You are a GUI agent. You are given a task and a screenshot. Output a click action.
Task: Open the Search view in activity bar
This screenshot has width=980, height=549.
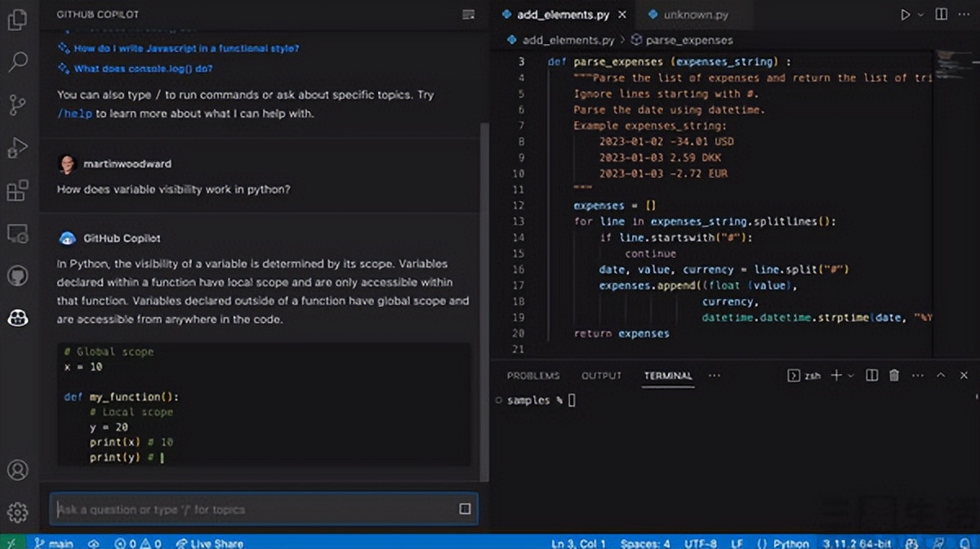[17, 62]
